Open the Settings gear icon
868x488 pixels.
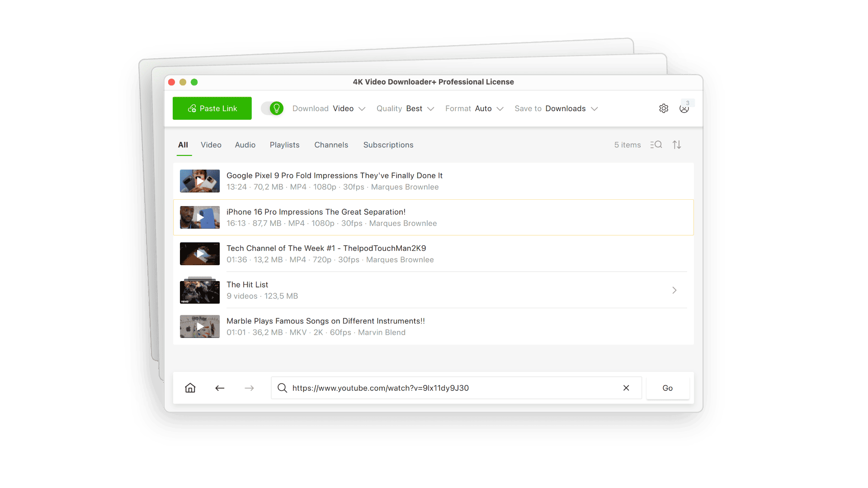(663, 108)
